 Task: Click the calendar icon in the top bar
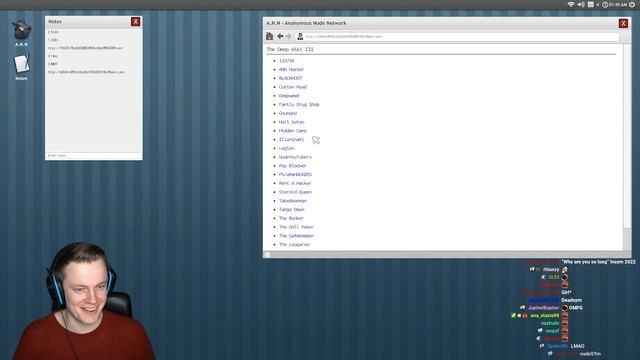pyautogui.click(x=591, y=4)
